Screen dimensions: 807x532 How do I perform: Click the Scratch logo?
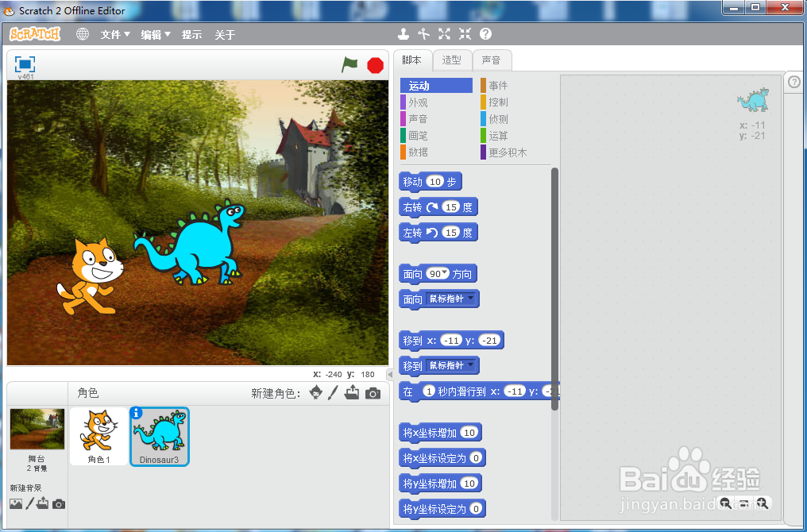click(35, 34)
